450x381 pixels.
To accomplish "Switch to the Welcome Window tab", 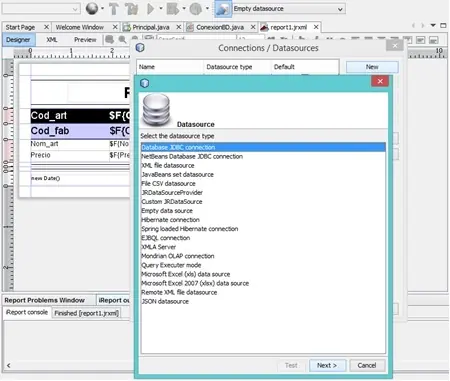I will [x=80, y=27].
